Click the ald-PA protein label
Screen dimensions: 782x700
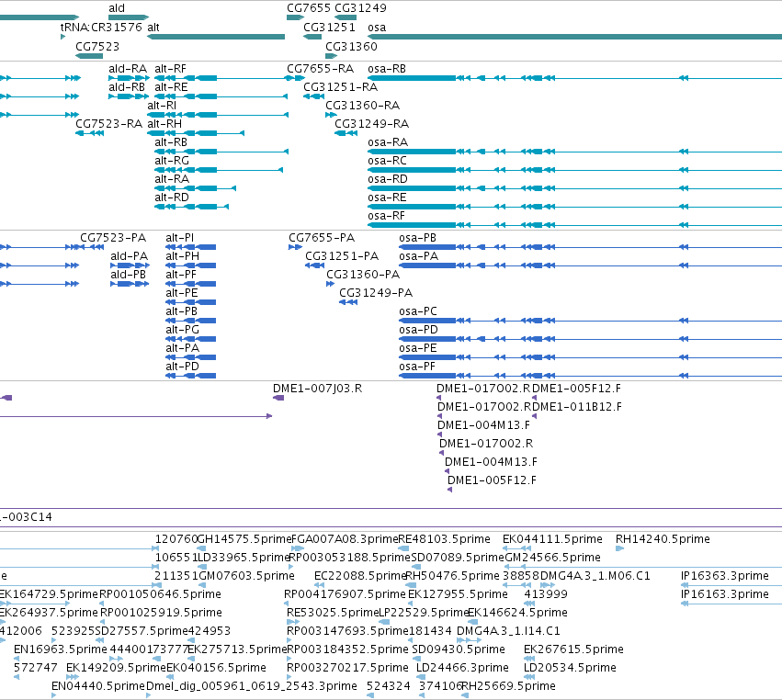coord(130,257)
